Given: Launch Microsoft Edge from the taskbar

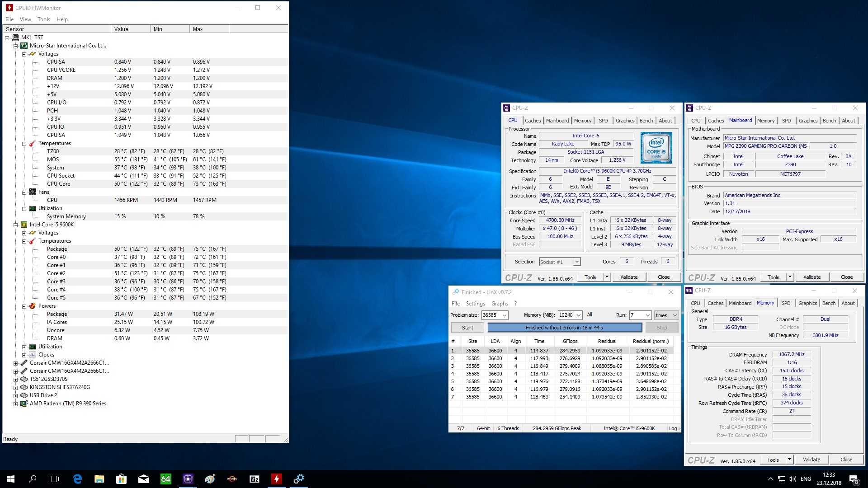Looking at the screenshot, I should 77,479.
